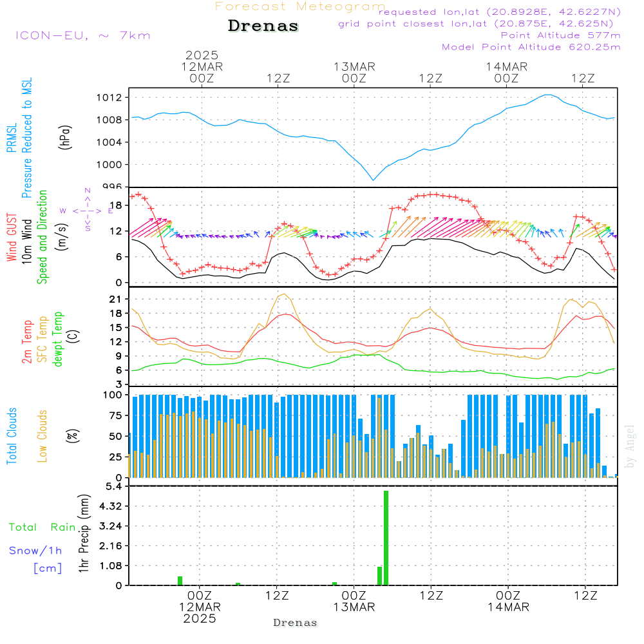
Task: Click the '13MAR 00Z' top time label
Action: (354, 72)
